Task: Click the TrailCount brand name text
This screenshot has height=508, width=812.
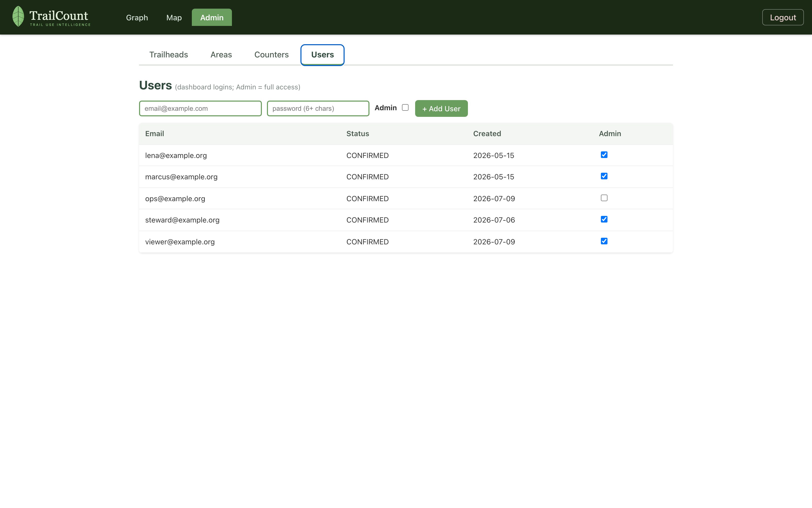Action: point(59,15)
